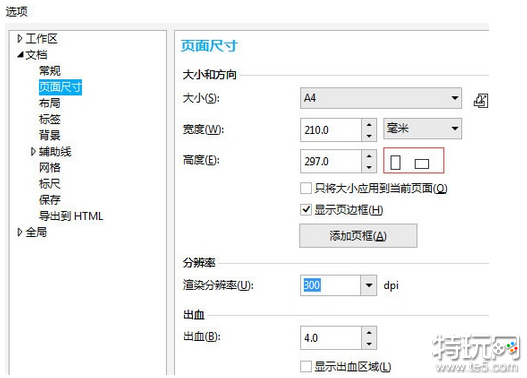This screenshot has height=378, width=527.
Task: Select 工作区 tree item label
Action: pyautogui.click(x=42, y=39)
